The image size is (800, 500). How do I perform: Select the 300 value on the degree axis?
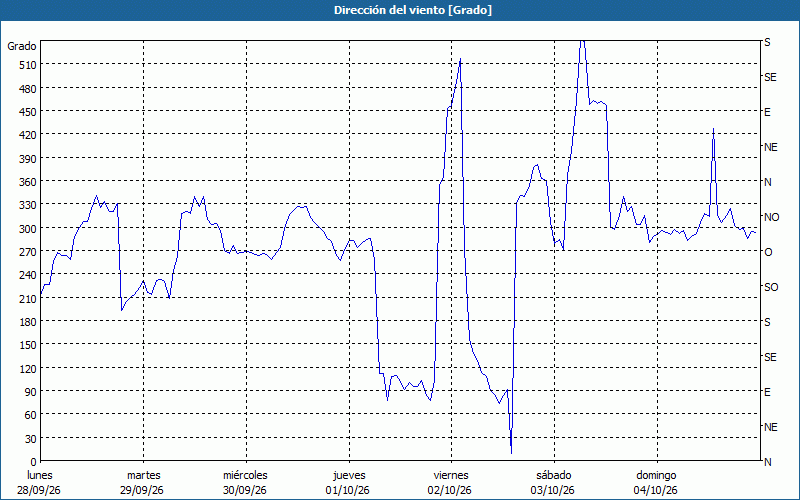[x=28, y=229]
